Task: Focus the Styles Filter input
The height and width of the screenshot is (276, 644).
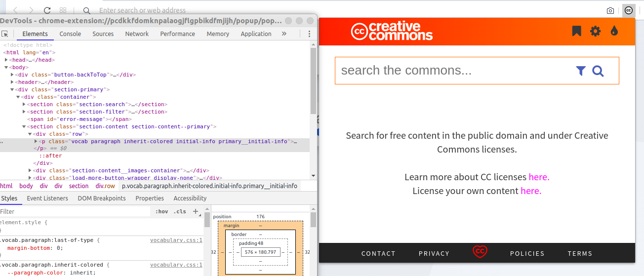Action: tap(74, 211)
